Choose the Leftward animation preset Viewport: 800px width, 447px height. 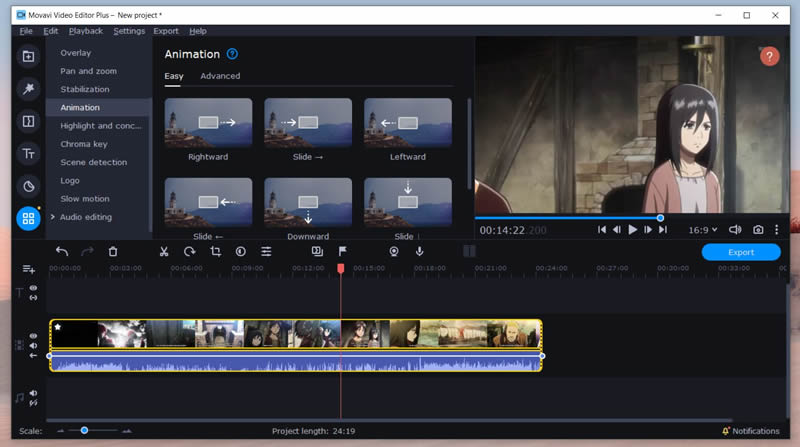(x=408, y=123)
